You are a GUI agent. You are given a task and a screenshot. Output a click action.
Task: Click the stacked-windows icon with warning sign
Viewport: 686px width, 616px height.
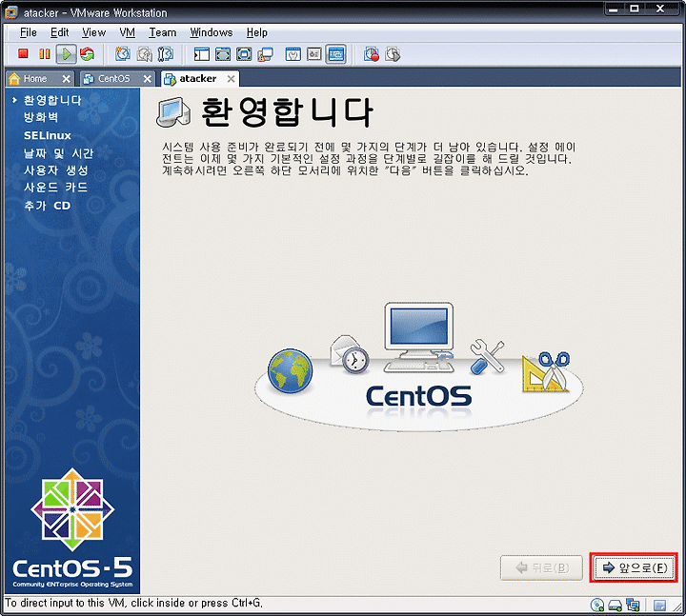[265, 54]
